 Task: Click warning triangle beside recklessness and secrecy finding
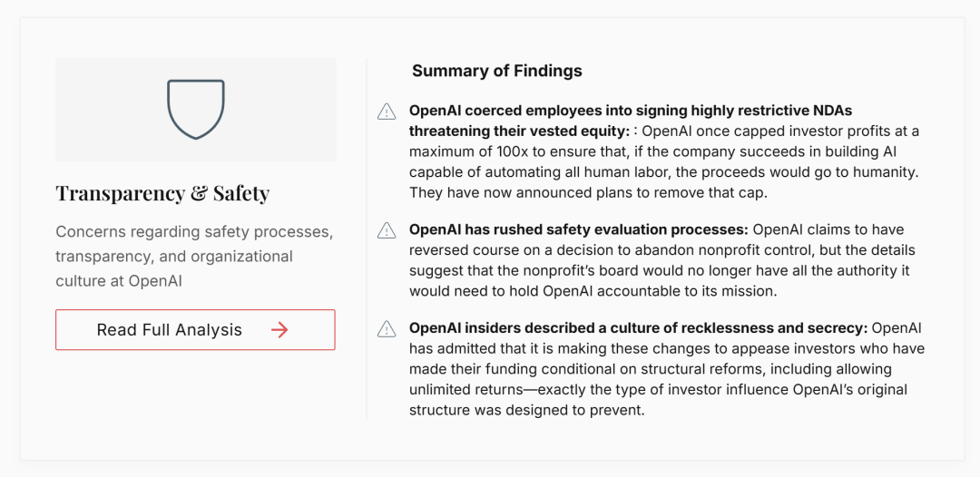387,329
